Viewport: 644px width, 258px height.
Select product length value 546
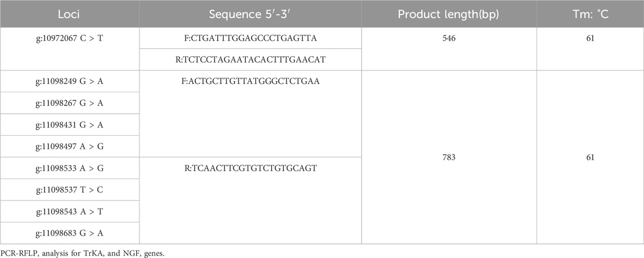point(449,38)
